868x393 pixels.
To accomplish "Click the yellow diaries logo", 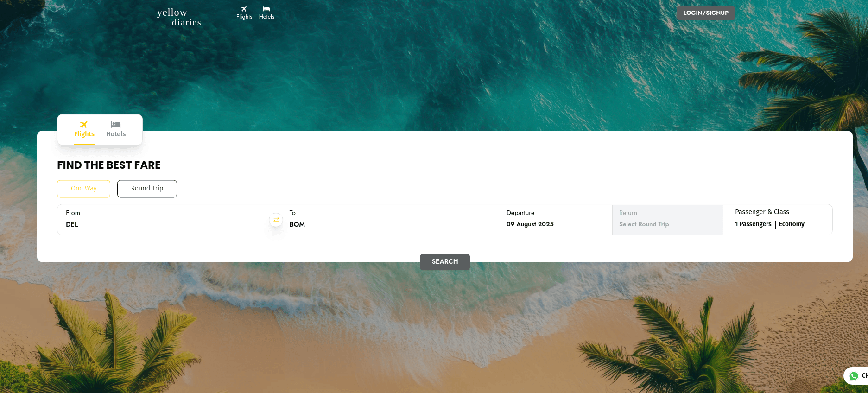I will tap(179, 17).
